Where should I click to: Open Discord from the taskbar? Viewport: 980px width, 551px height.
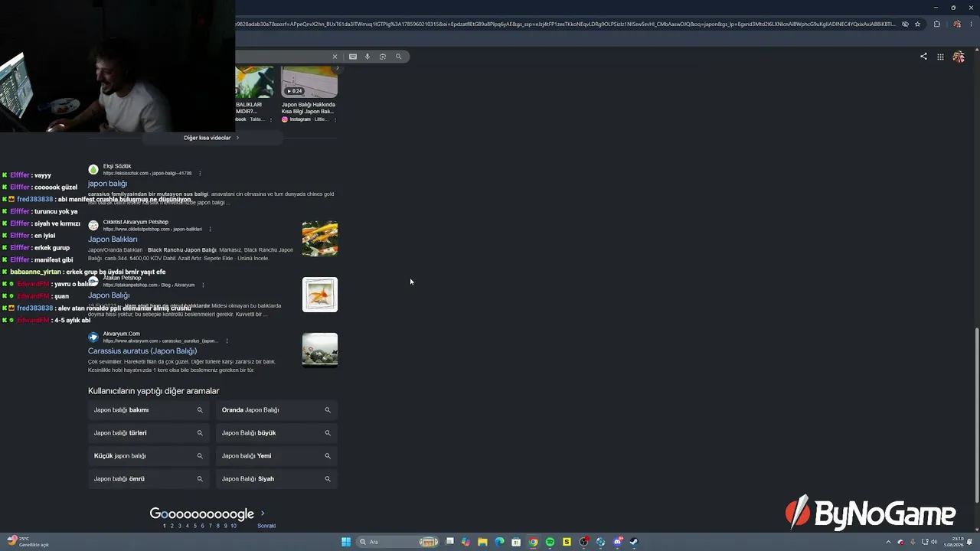tap(617, 542)
